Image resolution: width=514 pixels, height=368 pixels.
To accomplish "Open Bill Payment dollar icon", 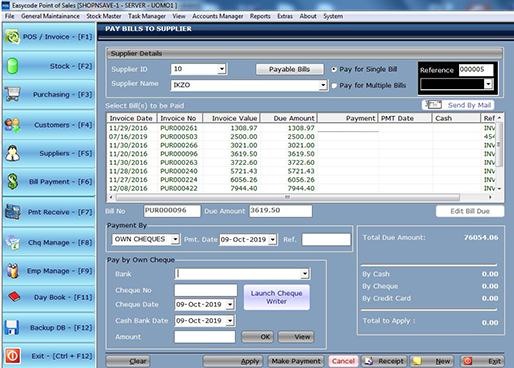I will (13, 182).
